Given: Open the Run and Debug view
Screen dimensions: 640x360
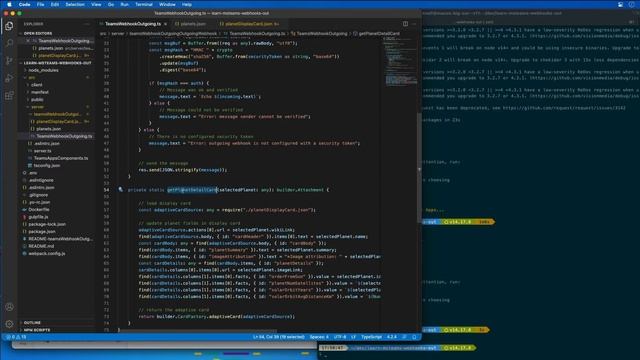Looking at the screenshot, I should (9, 78).
